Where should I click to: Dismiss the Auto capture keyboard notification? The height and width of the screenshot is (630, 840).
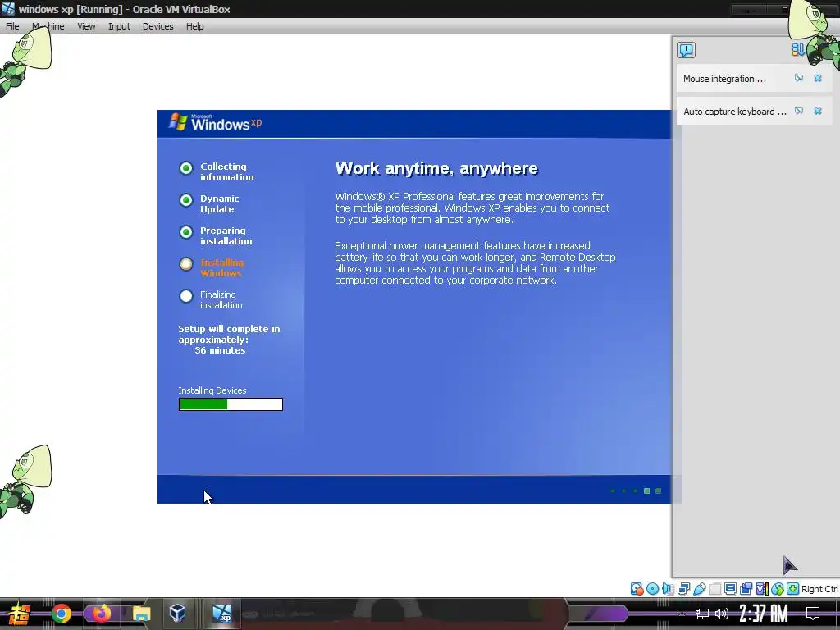[x=818, y=111]
